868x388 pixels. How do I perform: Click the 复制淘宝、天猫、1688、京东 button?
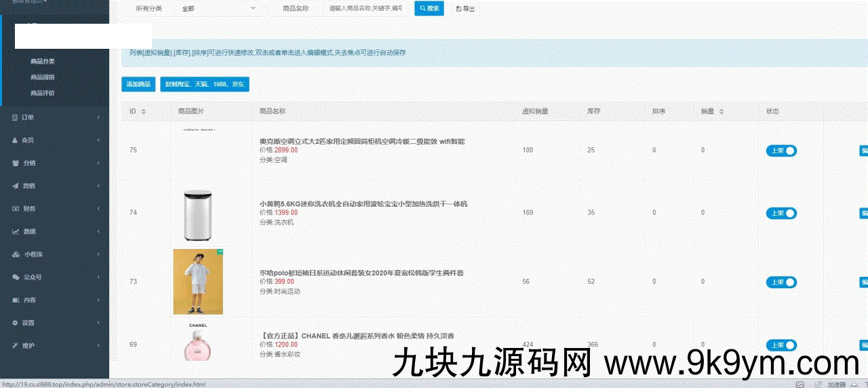coord(204,84)
